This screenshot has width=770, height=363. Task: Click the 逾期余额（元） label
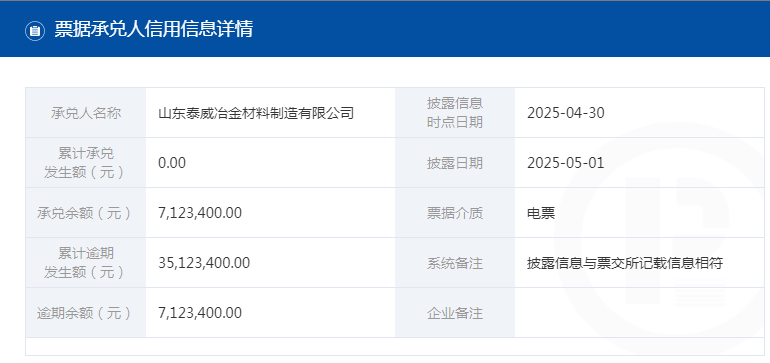coord(86,313)
